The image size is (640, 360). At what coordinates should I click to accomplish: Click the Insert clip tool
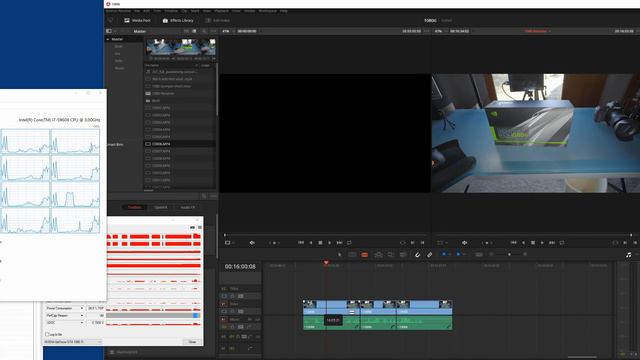tap(378, 255)
